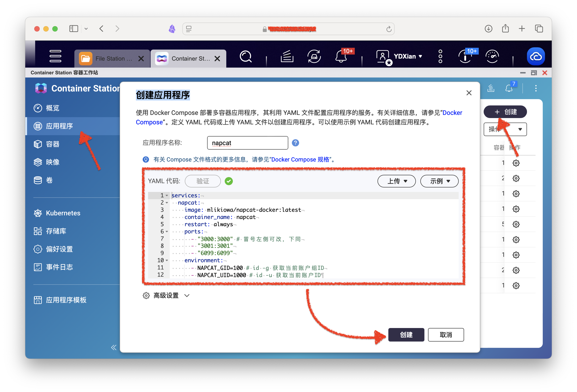Collapse YAML fold arrow on line 1 services
The image size is (577, 392).
click(167, 196)
